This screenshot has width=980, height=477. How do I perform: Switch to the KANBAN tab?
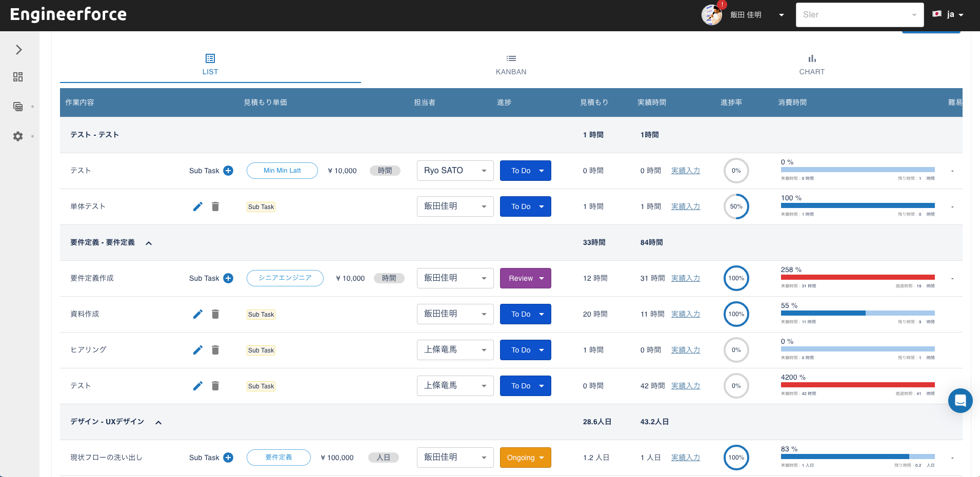511,64
